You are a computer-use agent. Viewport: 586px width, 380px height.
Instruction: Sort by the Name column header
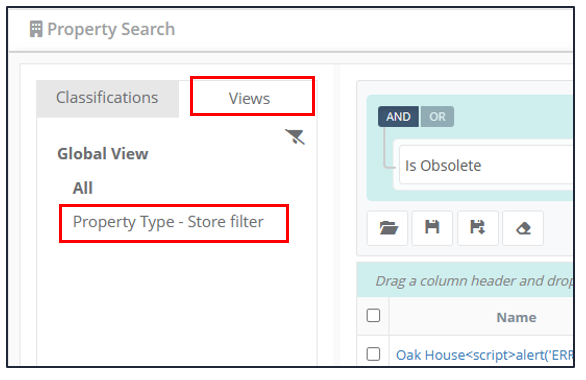point(516,318)
